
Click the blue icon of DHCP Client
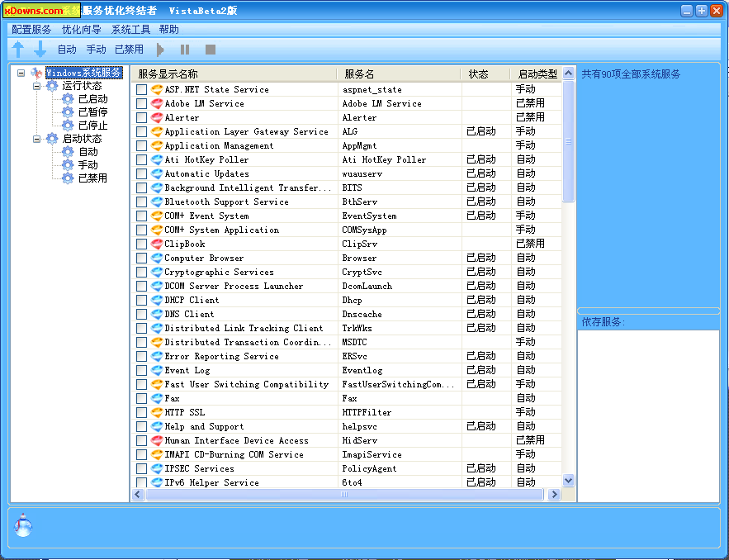[x=157, y=300]
